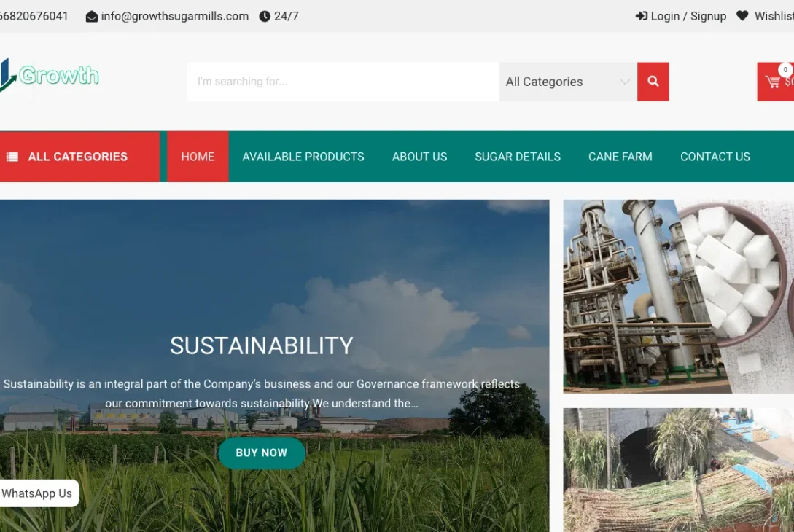Open the CANE FARM menu item
The image size is (794, 532).
(620, 156)
